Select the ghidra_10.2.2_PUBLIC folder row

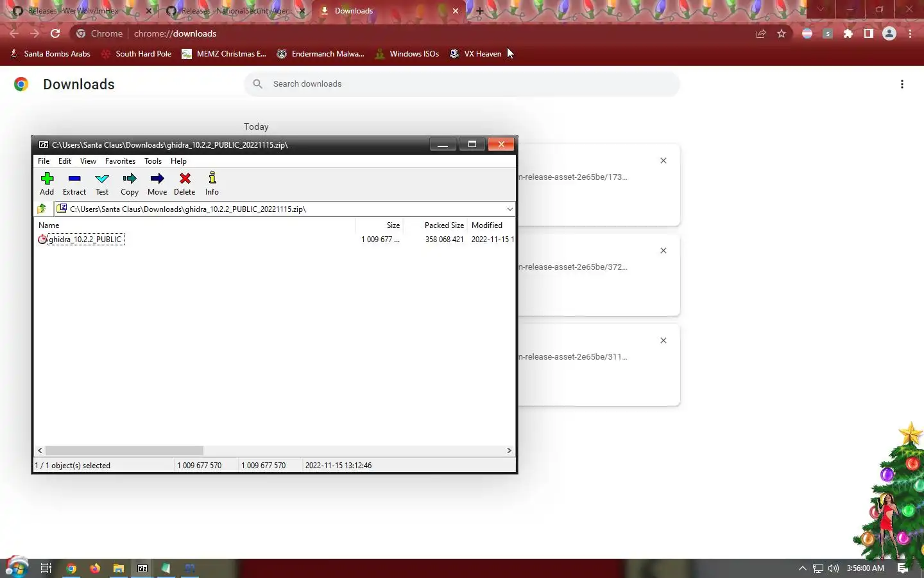(85, 240)
